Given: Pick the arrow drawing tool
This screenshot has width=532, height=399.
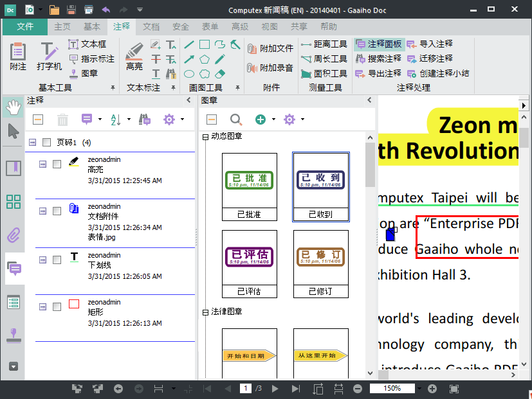Looking at the screenshot, I should pyautogui.click(x=189, y=59).
